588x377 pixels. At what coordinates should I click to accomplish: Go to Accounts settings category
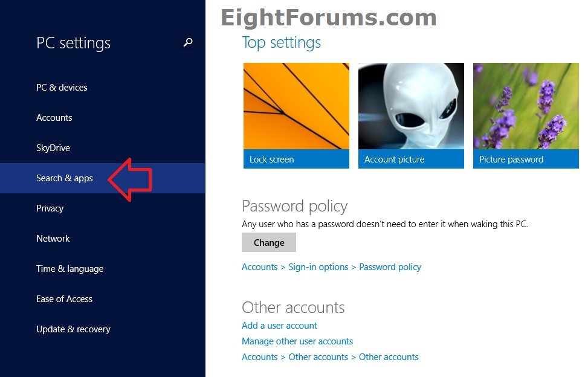(x=102, y=118)
